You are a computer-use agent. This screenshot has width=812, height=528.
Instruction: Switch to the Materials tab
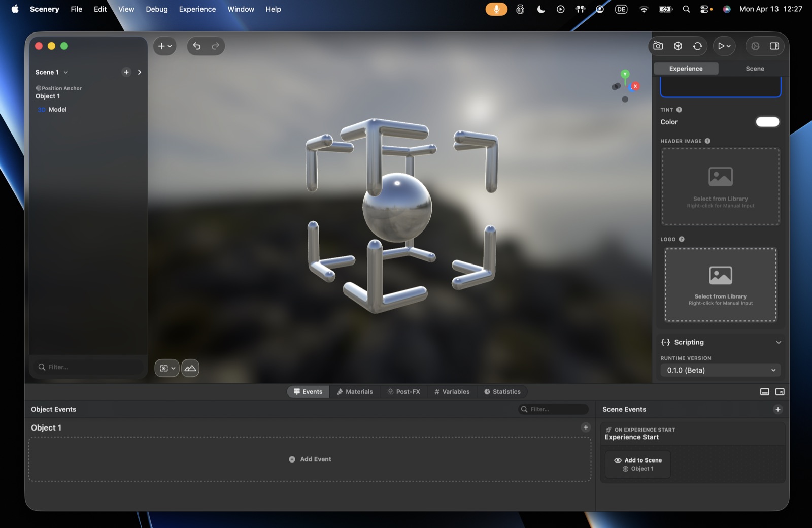click(x=355, y=392)
